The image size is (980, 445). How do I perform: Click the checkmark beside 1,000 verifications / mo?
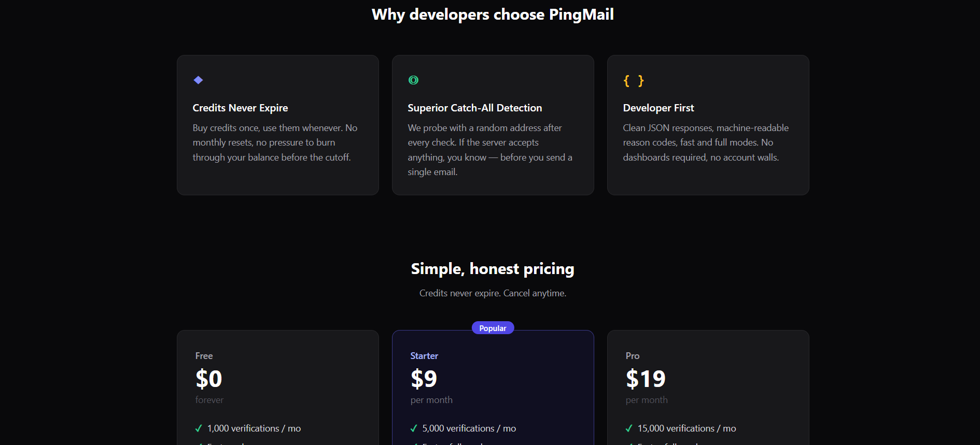tap(199, 428)
